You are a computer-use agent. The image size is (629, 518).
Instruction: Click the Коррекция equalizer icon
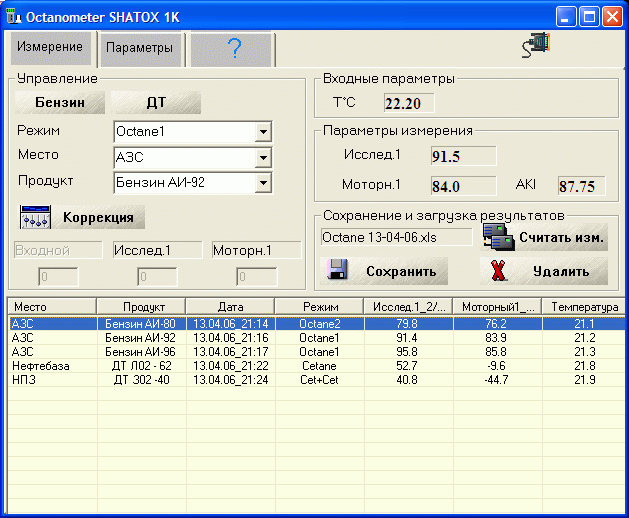[35, 217]
